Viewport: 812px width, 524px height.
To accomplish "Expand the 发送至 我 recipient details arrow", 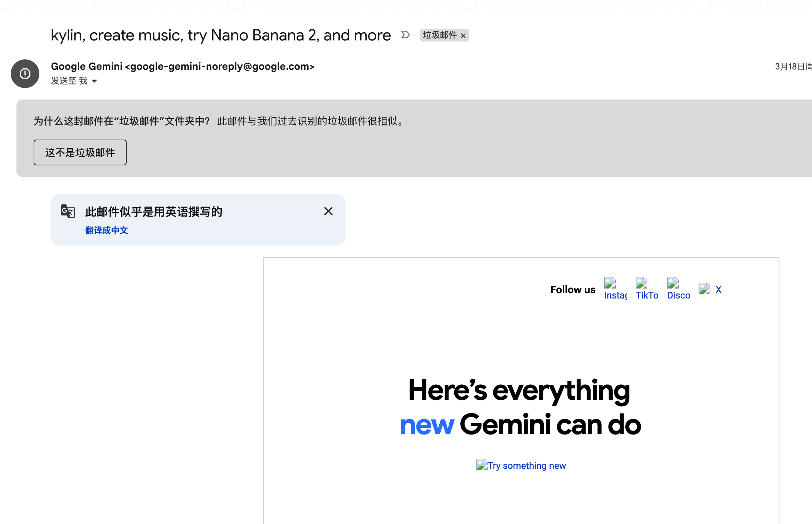I will (x=94, y=81).
